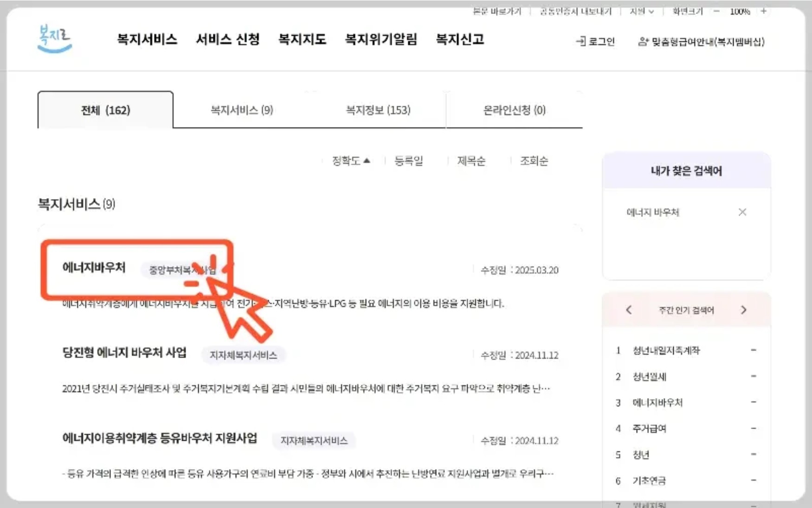
Task: Open the 서비스 신청 main menu
Action: [227, 39]
